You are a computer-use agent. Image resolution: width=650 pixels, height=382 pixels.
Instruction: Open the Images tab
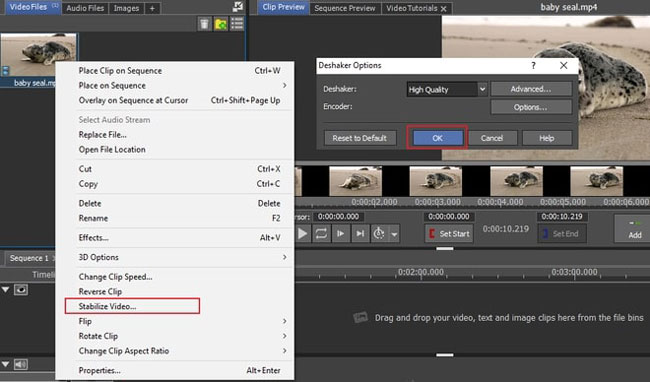(126, 8)
